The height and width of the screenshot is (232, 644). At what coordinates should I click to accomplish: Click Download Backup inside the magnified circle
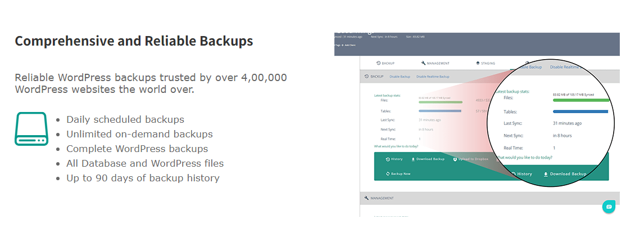[565, 174]
